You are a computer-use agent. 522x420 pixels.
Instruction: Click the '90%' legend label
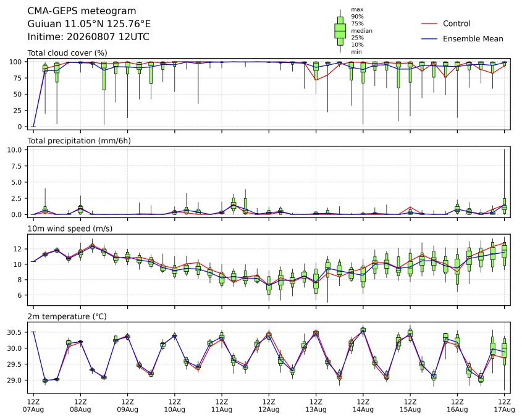click(x=357, y=16)
